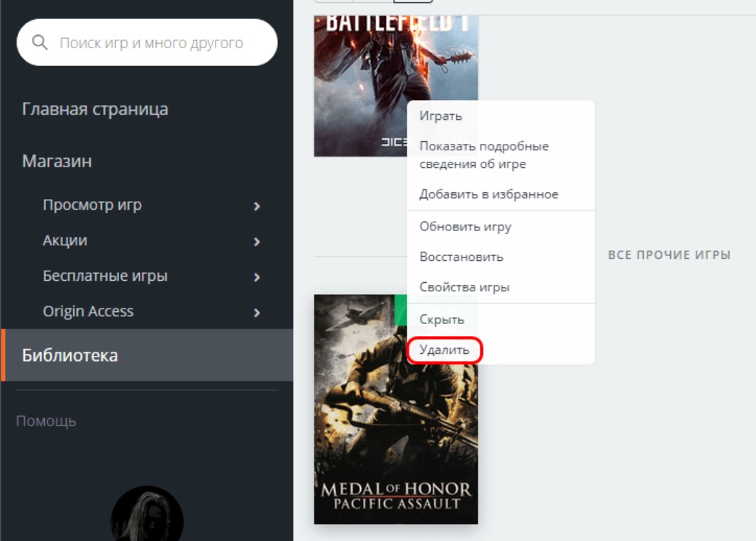Open Бесплатные игры in sidebar

click(x=105, y=276)
